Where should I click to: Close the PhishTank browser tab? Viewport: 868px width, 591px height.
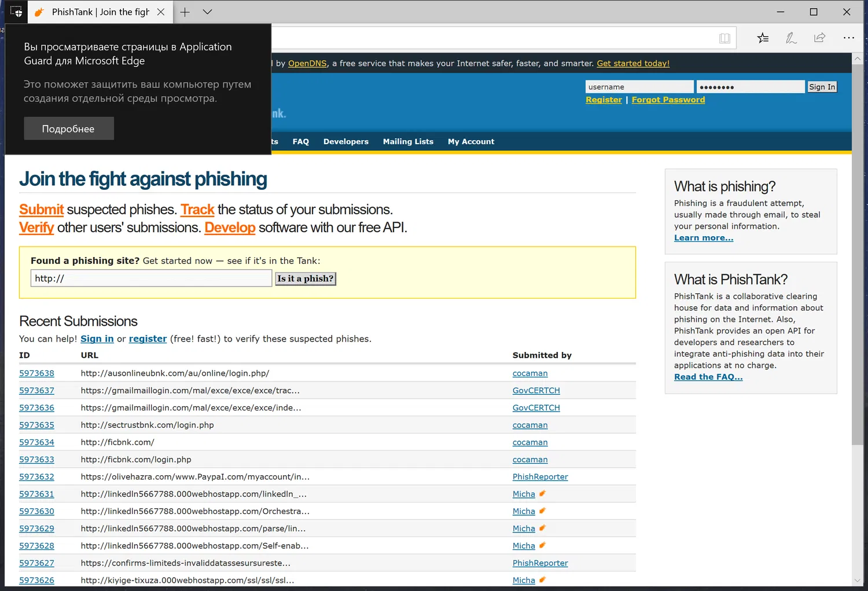click(161, 12)
